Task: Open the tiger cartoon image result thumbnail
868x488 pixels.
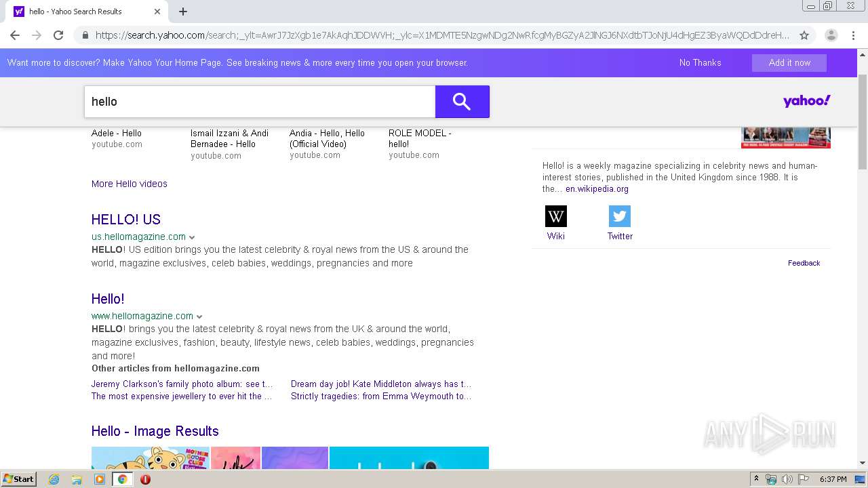Action: 151,457
